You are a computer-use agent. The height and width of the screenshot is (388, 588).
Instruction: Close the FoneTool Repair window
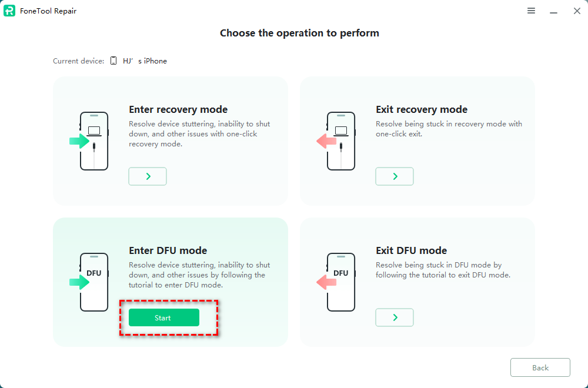[577, 11]
